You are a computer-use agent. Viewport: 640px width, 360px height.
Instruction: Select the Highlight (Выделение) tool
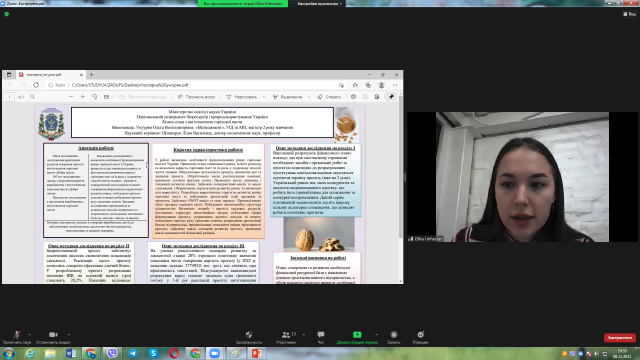pyautogui.click(x=287, y=97)
